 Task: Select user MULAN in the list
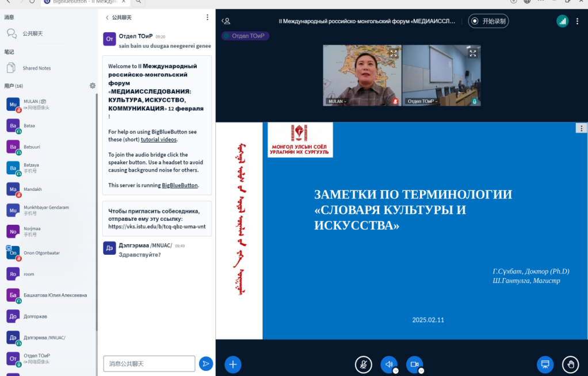(x=49, y=105)
